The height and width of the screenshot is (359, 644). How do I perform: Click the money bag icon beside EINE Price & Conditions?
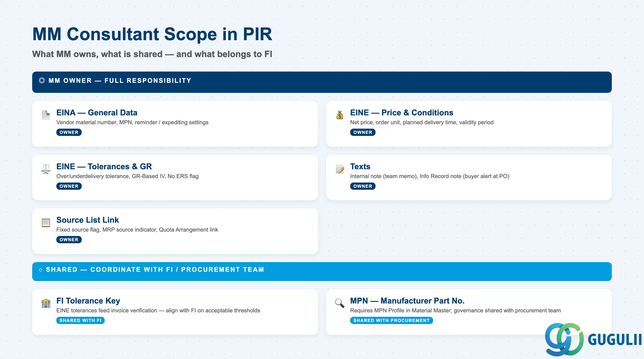pyautogui.click(x=340, y=115)
